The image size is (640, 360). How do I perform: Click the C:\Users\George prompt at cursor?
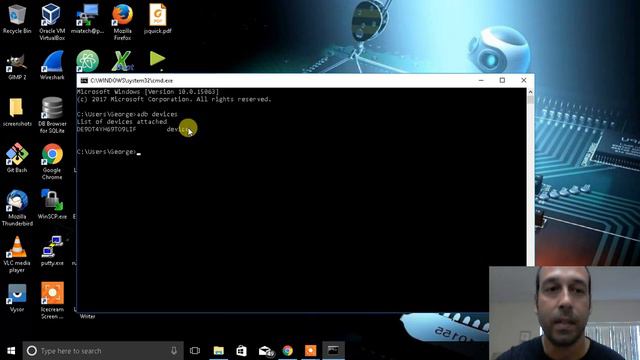click(x=106, y=152)
